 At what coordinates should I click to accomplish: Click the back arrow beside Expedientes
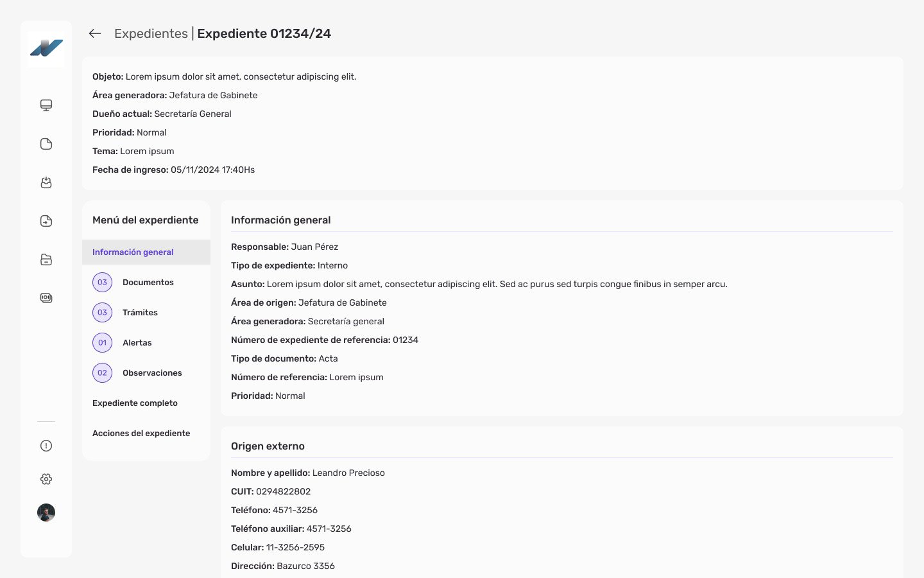pos(95,33)
